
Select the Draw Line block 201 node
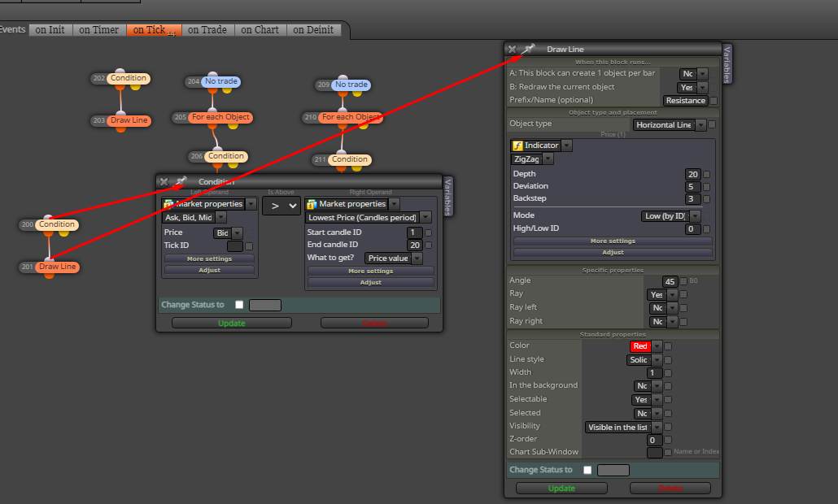coord(57,267)
